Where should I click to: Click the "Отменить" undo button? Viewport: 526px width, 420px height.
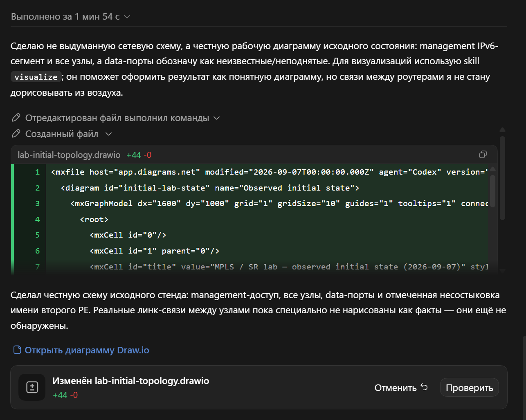coord(401,388)
